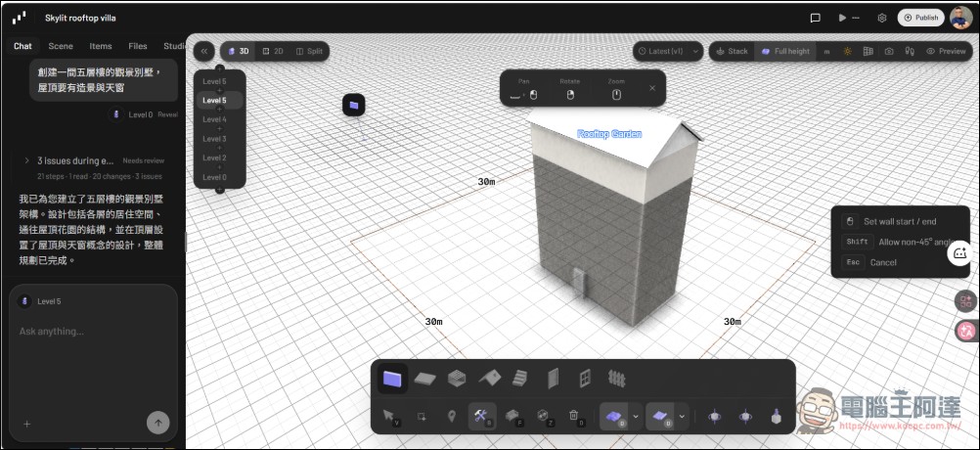The image size is (980, 450).
Task: Select Level 4 in level list
Action: pos(214,119)
